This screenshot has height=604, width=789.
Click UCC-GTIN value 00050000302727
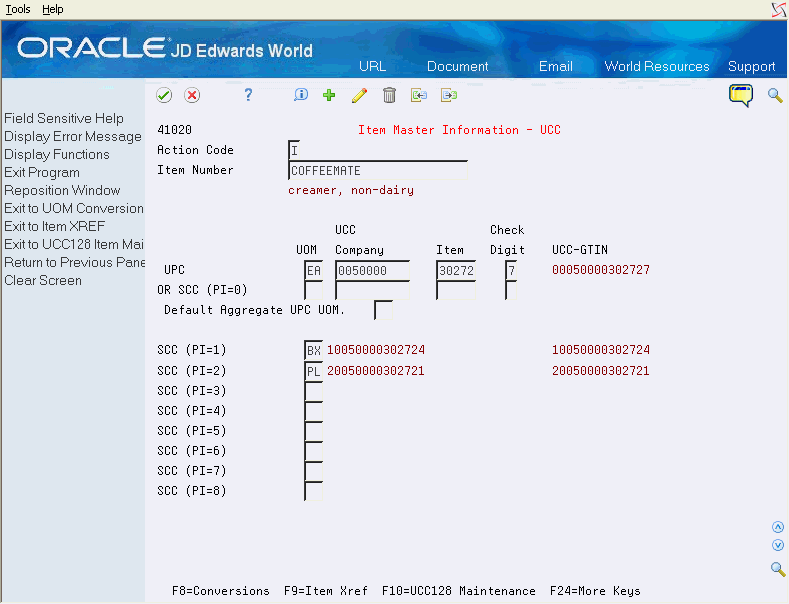click(601, 270)
